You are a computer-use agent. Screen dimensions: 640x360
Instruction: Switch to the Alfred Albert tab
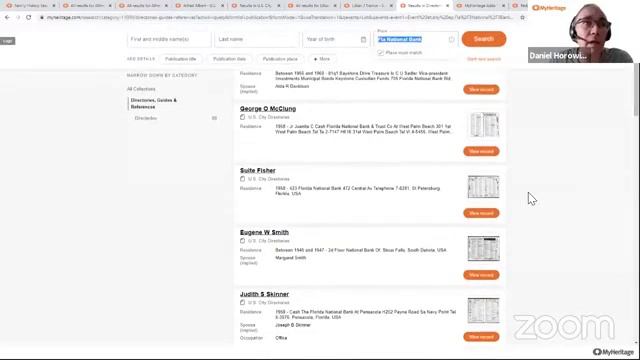point(200,6)
